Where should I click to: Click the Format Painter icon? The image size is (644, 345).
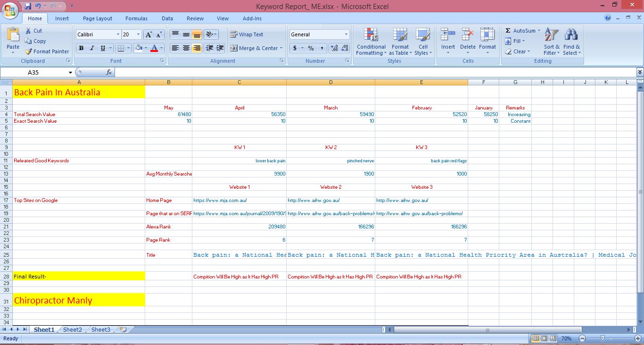pos(29,51)
